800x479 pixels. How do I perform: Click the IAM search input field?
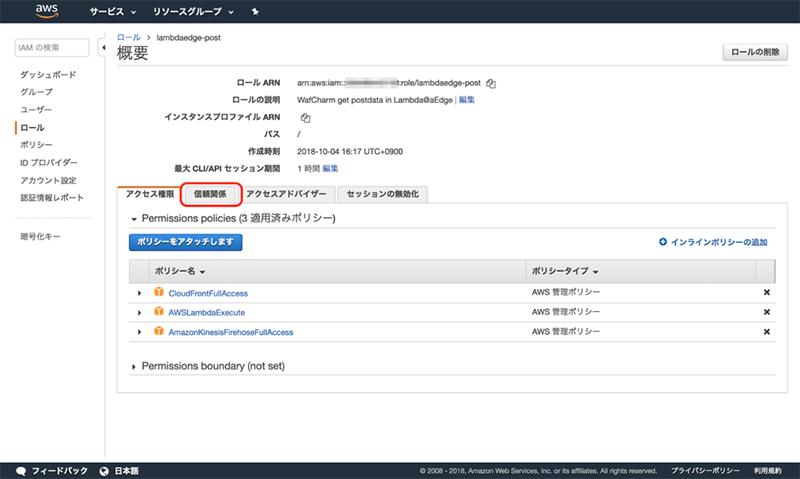click(55, 48)
